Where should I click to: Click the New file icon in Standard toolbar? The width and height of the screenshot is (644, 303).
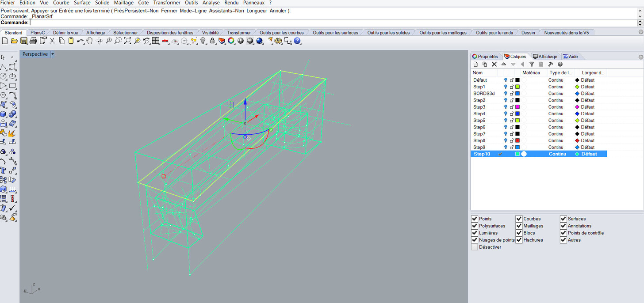[5, 41]
